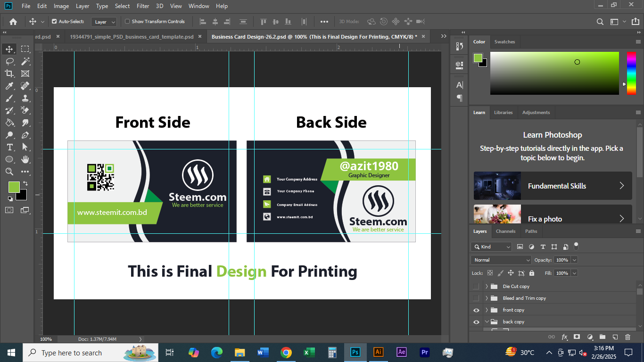Click the foreground green color swatch in toolbar
The width and height of the screenshot is (644, 362).
point(14,187)
